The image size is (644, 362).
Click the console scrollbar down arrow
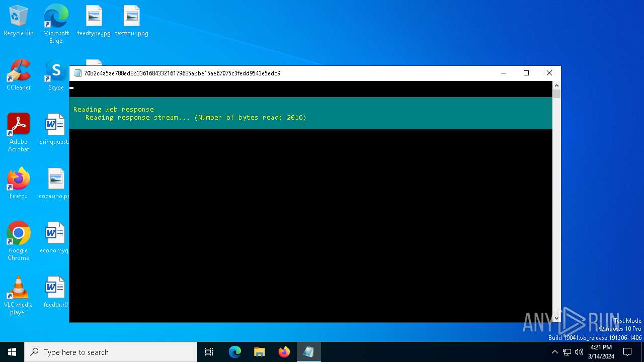click(x=556, y=318)
